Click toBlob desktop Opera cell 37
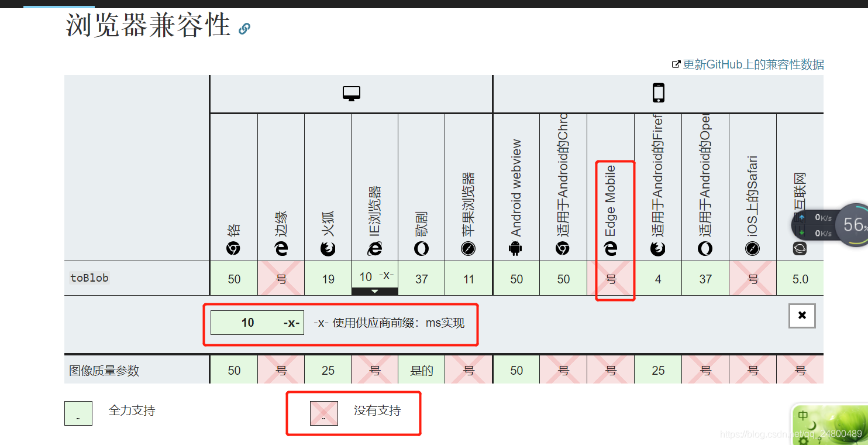This screenshot has width=868, height=445. [422, 279]
